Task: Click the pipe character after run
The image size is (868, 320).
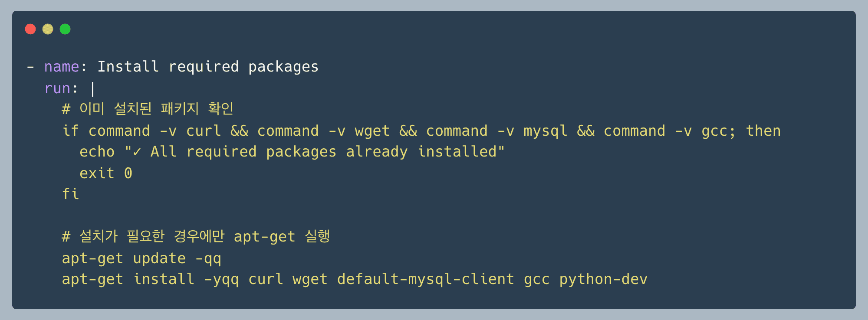Action: tap(93, 89)
